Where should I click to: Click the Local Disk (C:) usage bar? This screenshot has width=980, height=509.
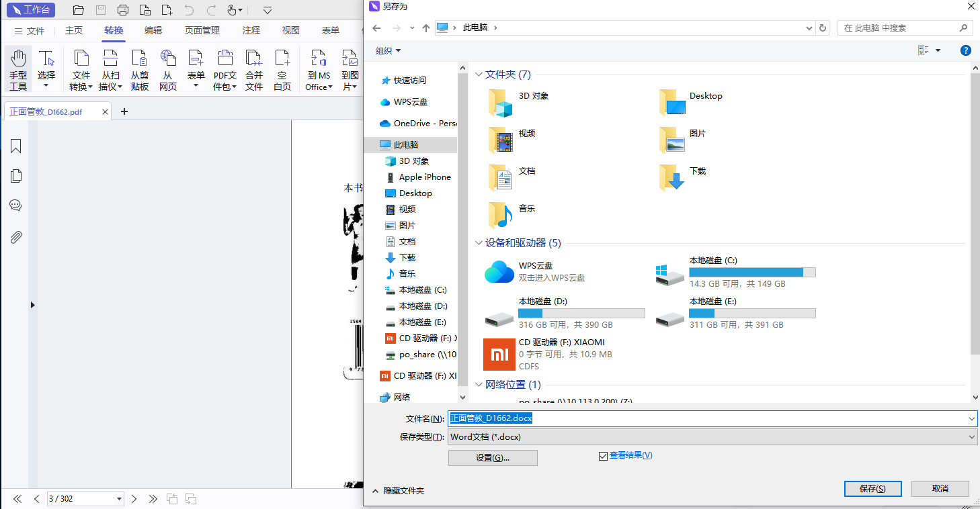(x=752, y=272)
